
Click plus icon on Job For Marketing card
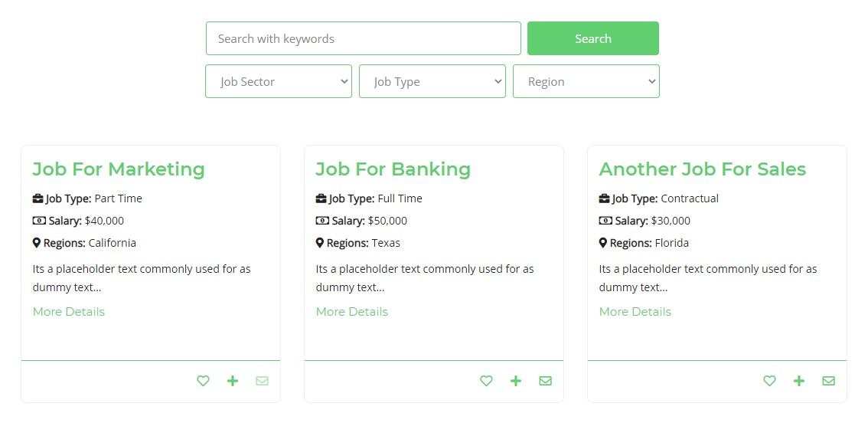pyautogui.click(x=233, y=381)
